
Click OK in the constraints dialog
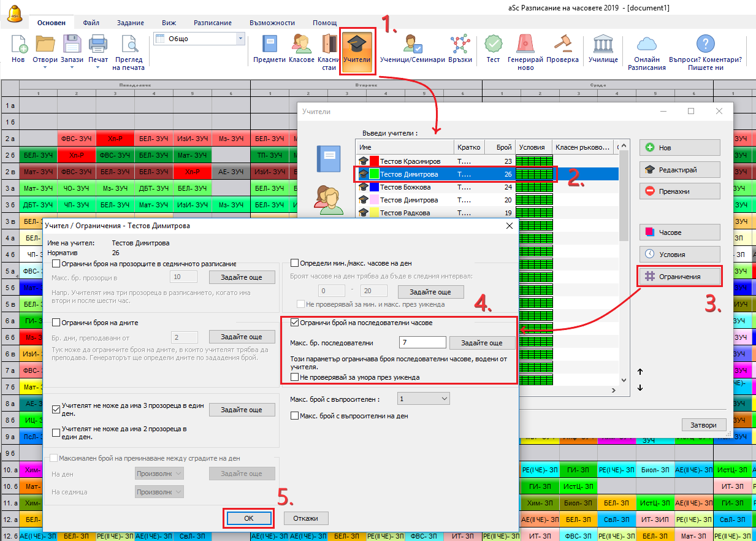click(248, 518)
